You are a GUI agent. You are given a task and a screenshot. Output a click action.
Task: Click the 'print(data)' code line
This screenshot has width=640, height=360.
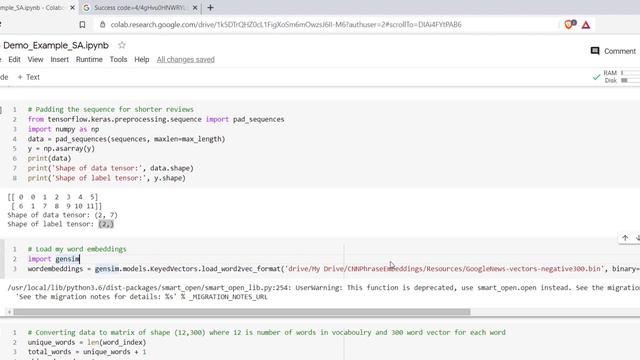49,158
